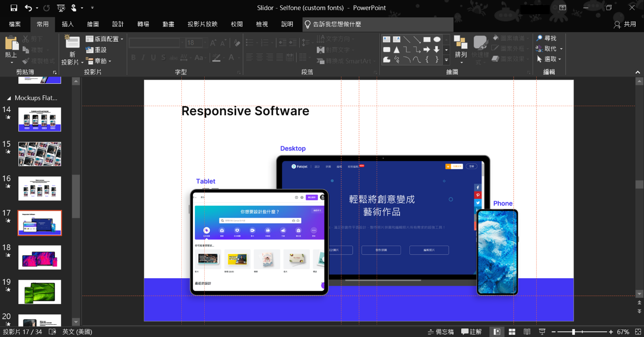Select slide 18 thumbnail in slide panel
The image size is (644, 337).
click(40, 257)
